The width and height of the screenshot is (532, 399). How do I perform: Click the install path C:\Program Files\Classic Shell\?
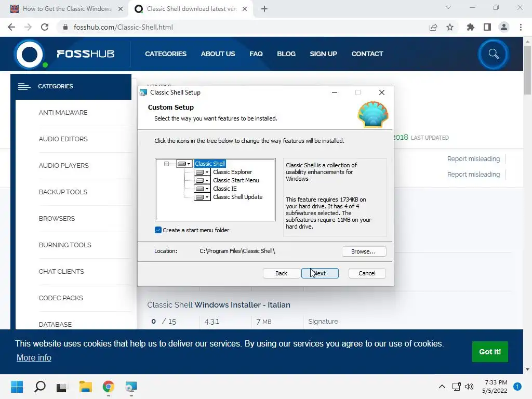[237, 251]
